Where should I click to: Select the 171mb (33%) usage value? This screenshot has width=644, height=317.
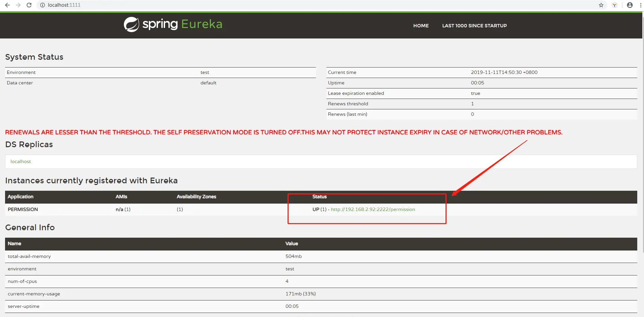coord(301,294)
